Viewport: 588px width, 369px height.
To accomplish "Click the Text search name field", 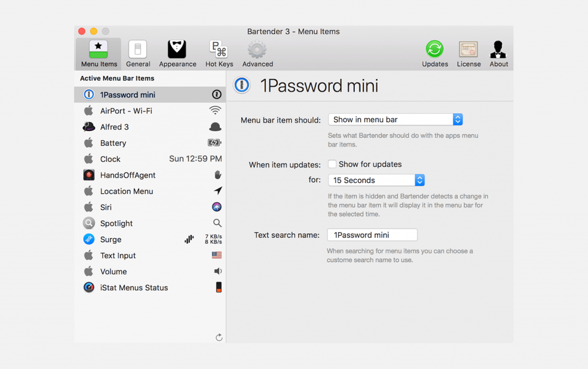I will (372, 235).
